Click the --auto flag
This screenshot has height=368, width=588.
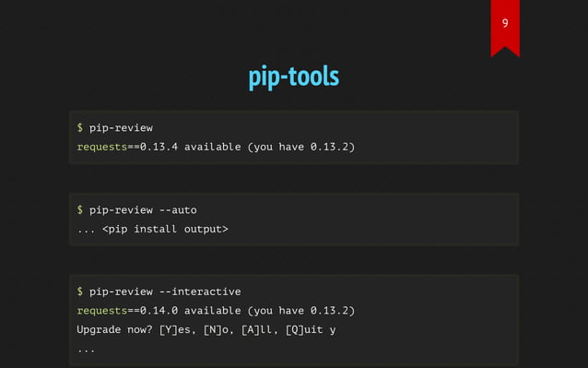178,210
